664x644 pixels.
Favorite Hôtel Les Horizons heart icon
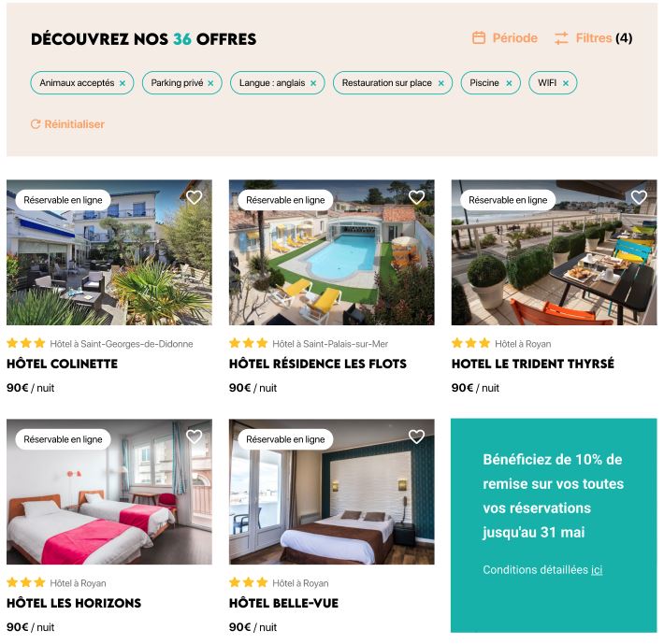[195, 436]
